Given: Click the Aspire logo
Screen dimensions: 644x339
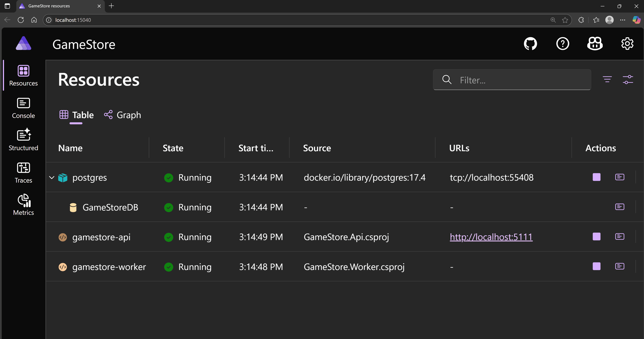Looking at the screenshot, I should (x=24, y=43).
